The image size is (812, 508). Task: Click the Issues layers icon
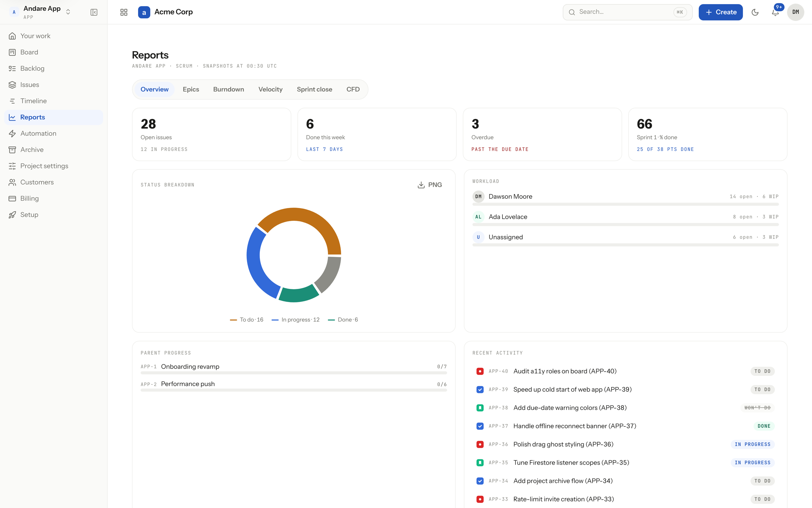(x=12, y=85)
